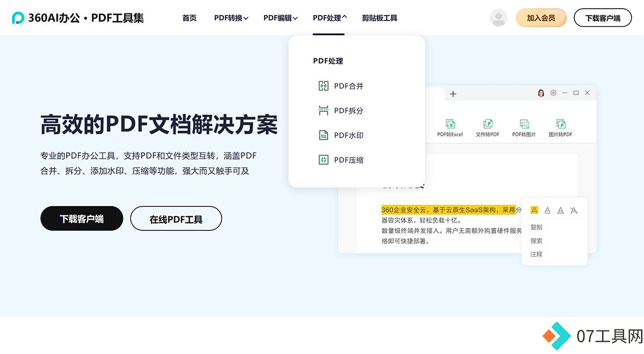
Task: Collapse the PDF处理 dropdown menu
Action: tap(330, 18)
